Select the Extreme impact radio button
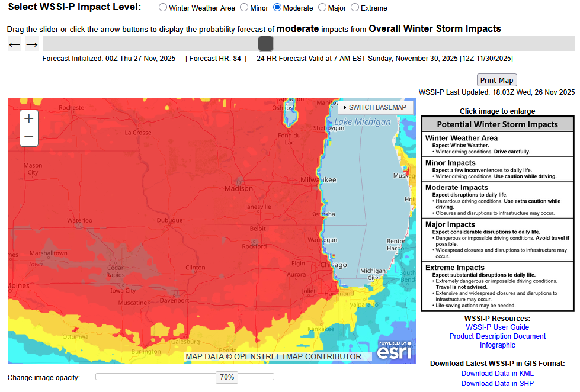580x392 pixels. [355, 8]
